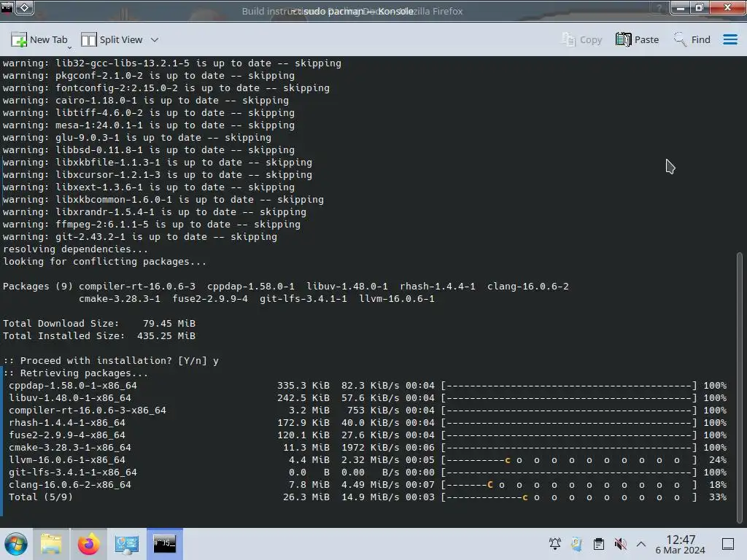This screenshot has height=560, width=747.
Task: Toggle the pin on all desktops button
Action: tap(25, 7)
